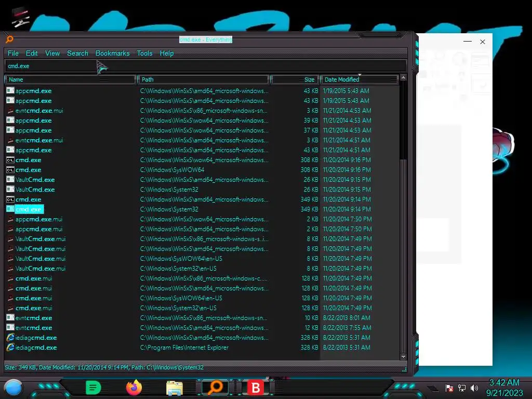Image resolution: width=532 pixels, height=399 pixels.
Task: Click path C:\Windows\SysWOW64\en-US of cmd.exe.mui
Action: click(181, 298)
